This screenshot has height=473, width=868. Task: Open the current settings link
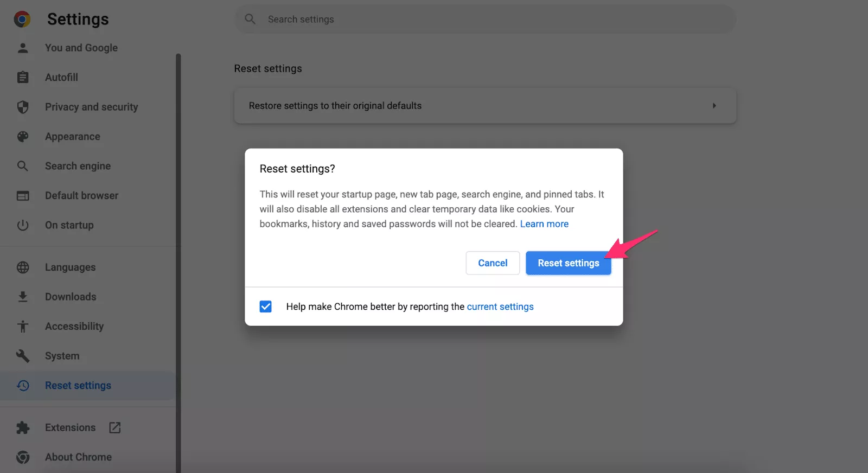500,307
